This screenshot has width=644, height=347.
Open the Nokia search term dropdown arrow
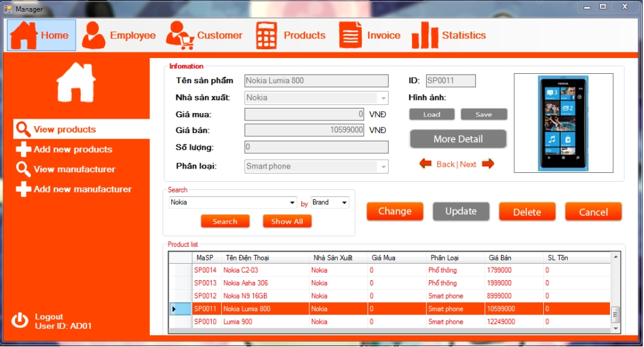292,203
